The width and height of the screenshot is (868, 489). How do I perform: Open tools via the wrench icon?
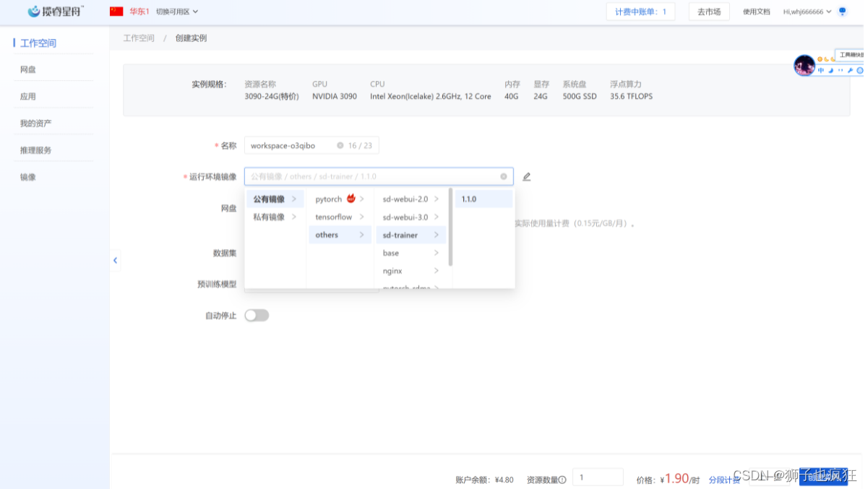coord(850,70)
